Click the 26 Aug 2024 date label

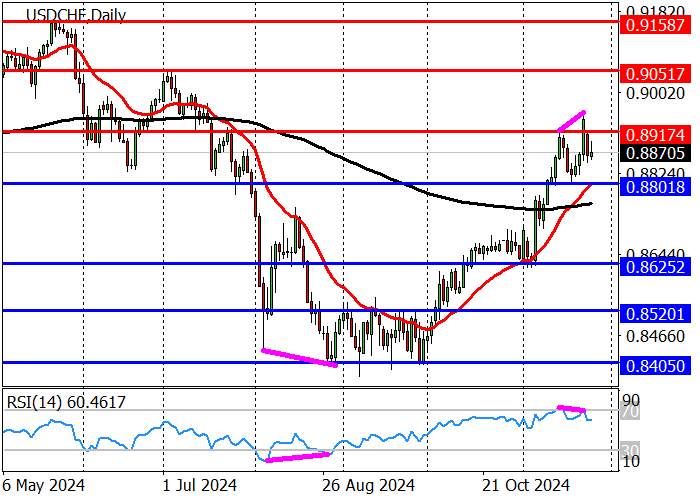(369, 485)
